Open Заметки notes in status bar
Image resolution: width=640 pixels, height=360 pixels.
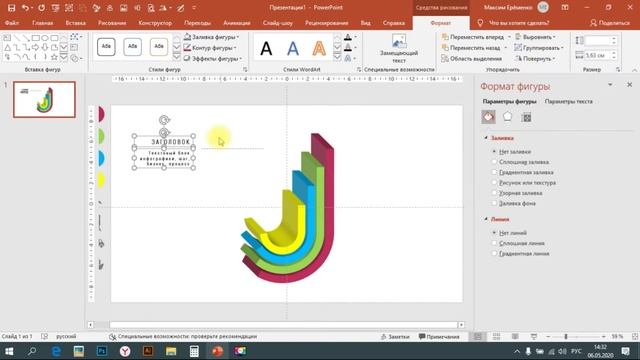coord(395,336)
